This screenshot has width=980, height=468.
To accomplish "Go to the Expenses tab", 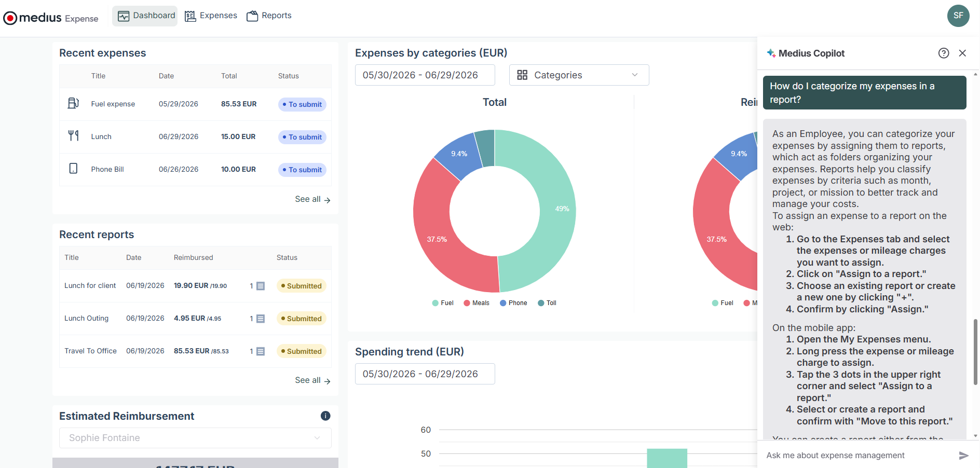I will [x=211, y=16].
